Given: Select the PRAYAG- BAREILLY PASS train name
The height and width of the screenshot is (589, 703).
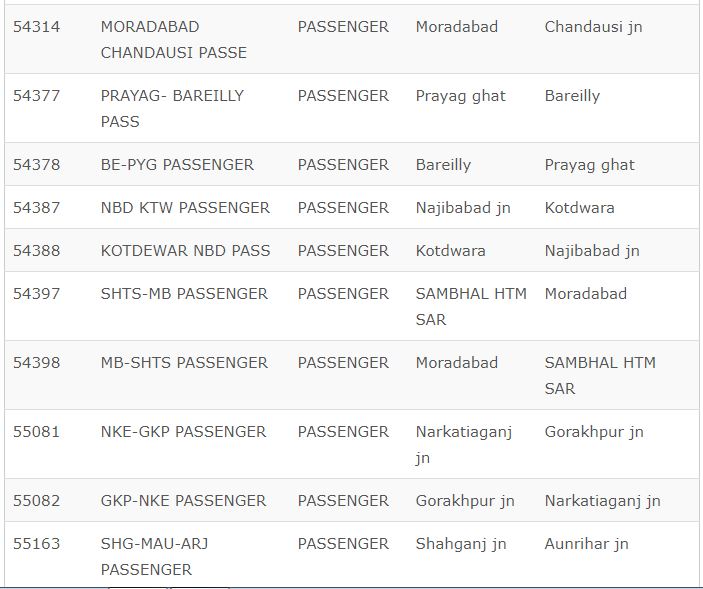Looking at the screenshot, I should tap(172, 108).
